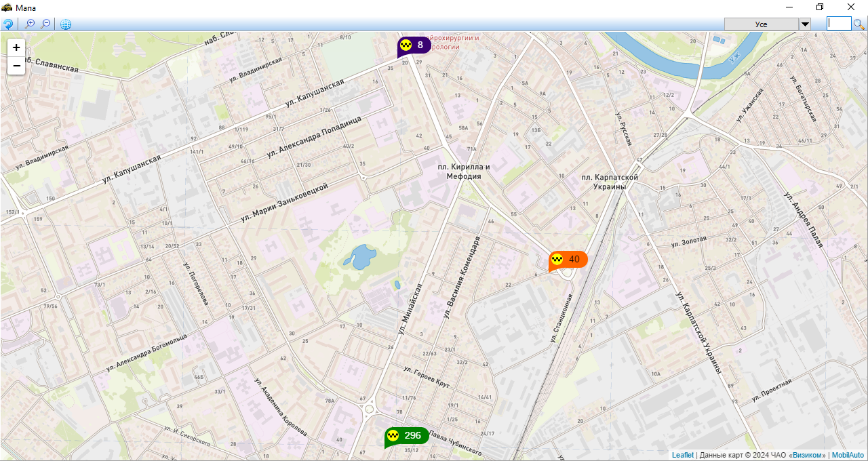Click the magnifier zoom-out toolbar icon
The height and width of the screenshot is (461, 868).
click(45, 24)
